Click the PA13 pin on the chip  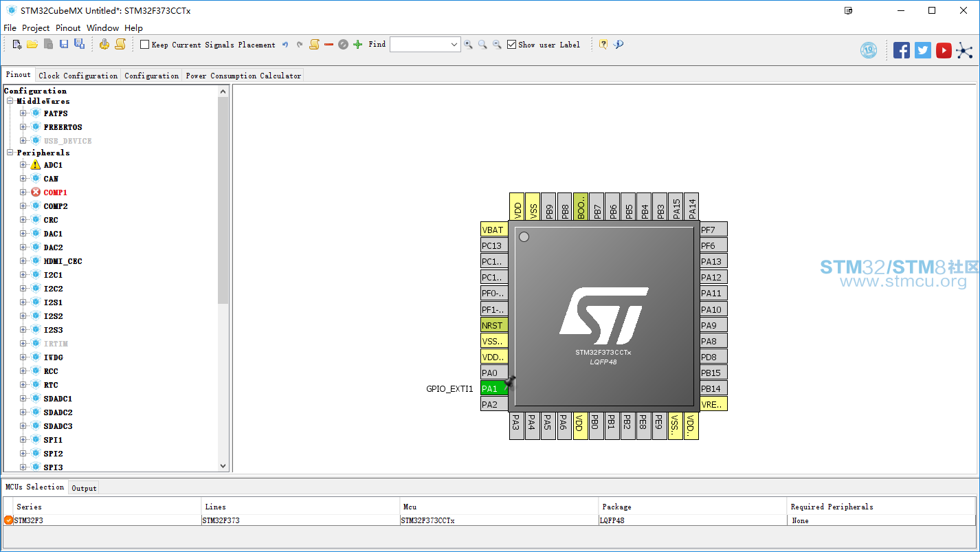click(x=713, y=261)
